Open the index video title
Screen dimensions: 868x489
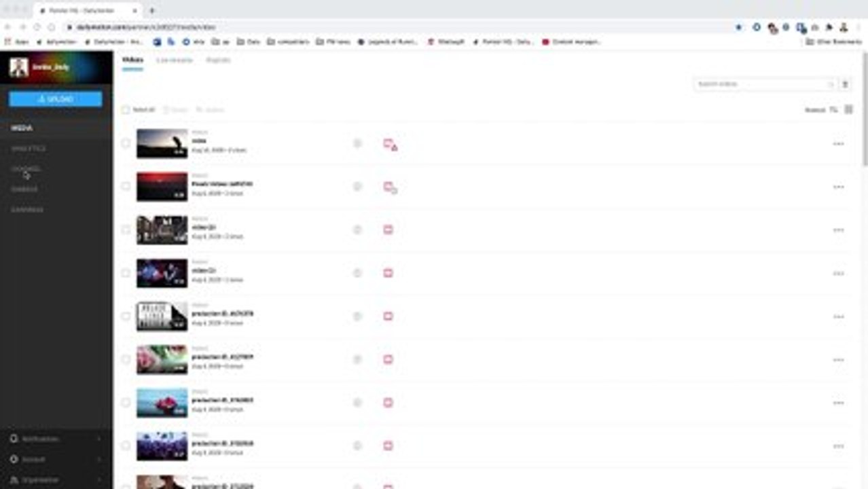(199, 141)
